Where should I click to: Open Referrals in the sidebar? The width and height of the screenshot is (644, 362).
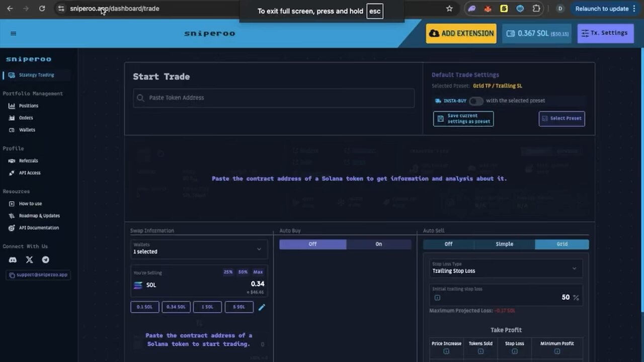click(x=28, y=161)
